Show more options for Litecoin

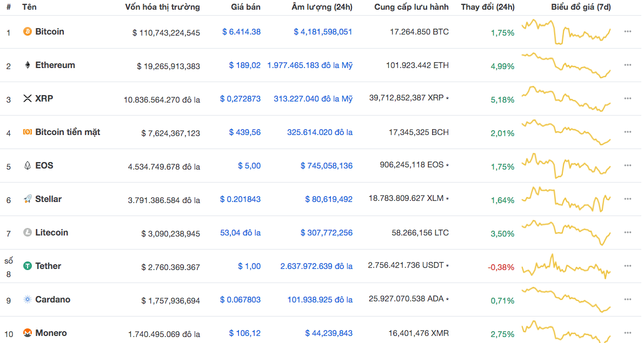[x=628, y=233]
